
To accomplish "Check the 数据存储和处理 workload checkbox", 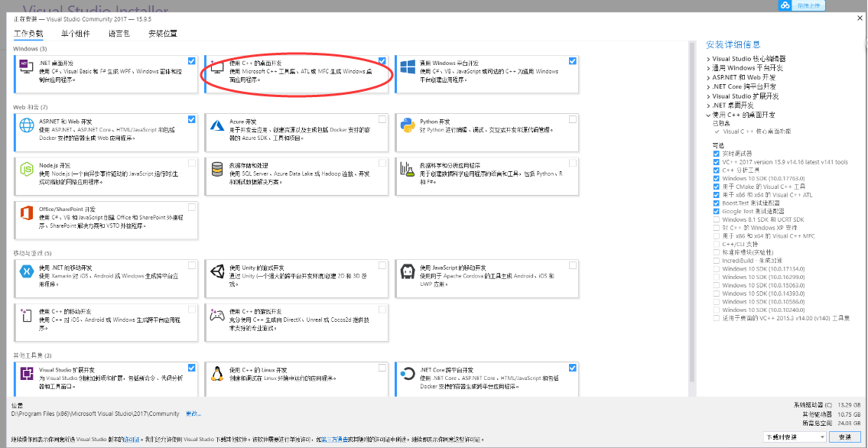I will coord(382,163).
